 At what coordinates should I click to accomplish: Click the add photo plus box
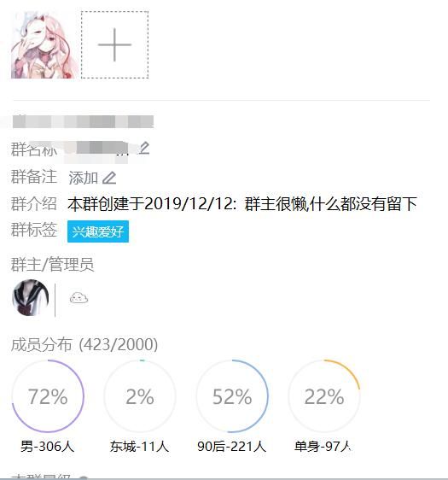tap(114, 44)
